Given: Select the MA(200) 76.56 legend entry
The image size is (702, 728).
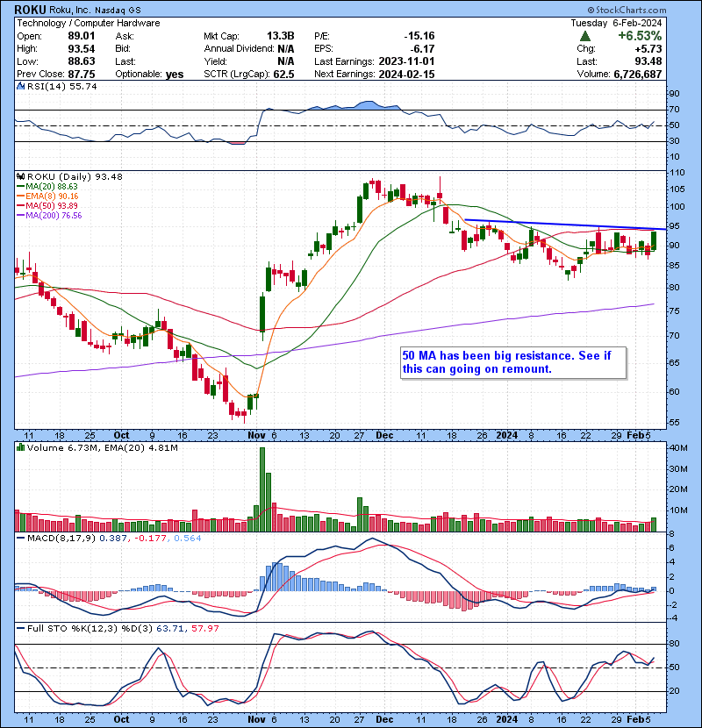Looking at the screenshot, I should point(49,216).
